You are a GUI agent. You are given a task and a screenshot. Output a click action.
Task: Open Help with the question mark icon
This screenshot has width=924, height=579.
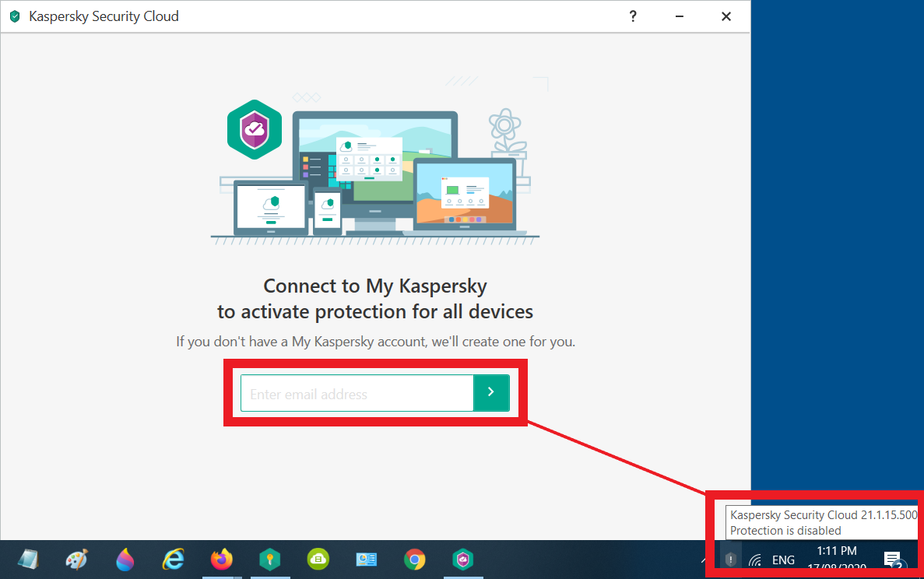pos(633,16)
